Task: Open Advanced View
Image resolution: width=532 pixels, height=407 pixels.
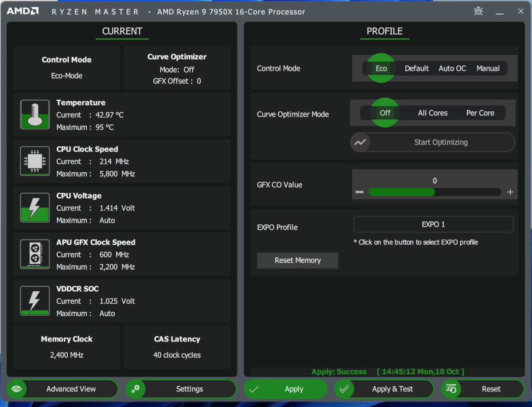Action: tap(62, 389)
